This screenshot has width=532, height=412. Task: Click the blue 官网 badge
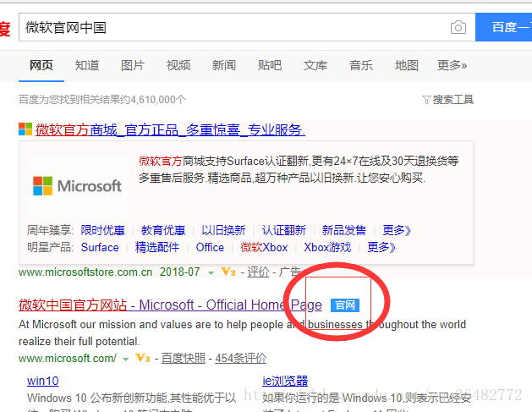345,305
